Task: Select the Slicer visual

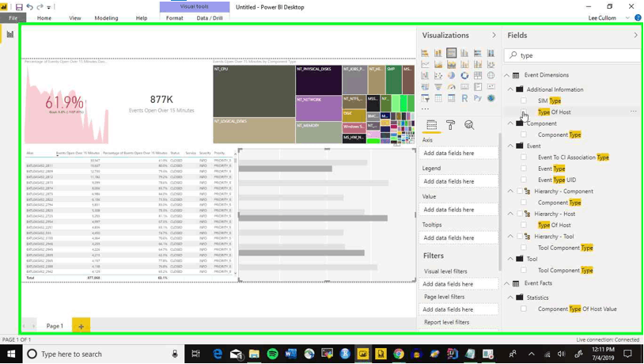Action: [x=425, y=98]
